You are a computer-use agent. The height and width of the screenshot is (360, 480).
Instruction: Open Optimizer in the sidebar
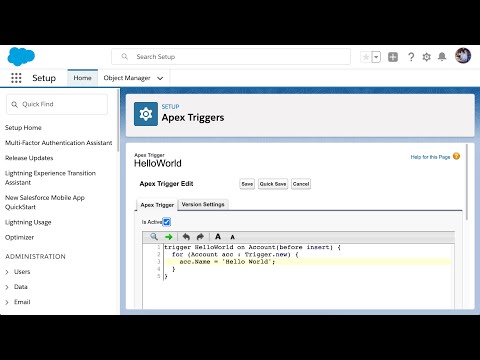20,237
